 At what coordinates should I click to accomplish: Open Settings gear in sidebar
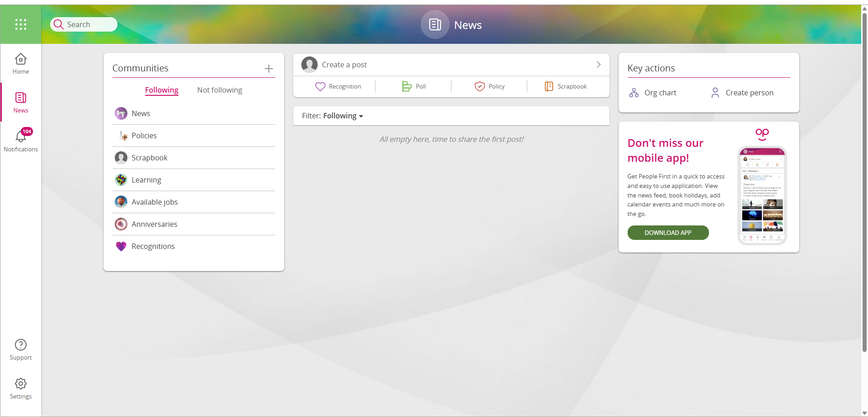click(21, 389)
